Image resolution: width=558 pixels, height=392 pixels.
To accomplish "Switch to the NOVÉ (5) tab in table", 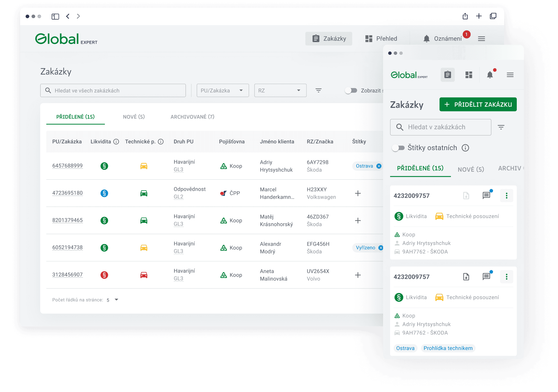I will [x=134, y=117].
